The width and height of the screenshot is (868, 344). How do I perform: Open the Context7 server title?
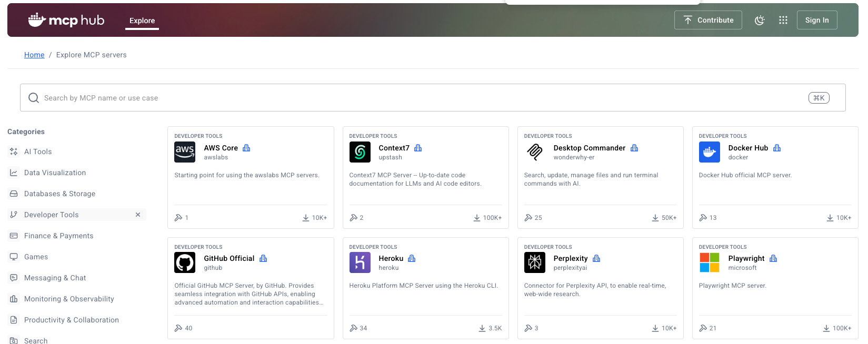click(x=394, y=148)
